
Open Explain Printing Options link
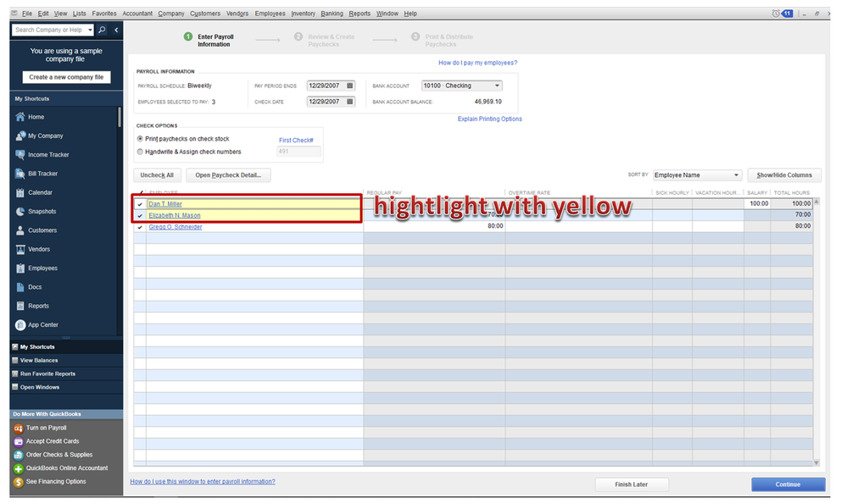tap(489, 119)
